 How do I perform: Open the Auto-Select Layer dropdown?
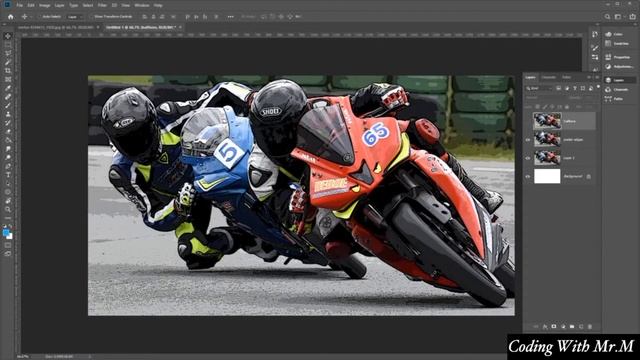pyautogui.click(x=74, y=17)
